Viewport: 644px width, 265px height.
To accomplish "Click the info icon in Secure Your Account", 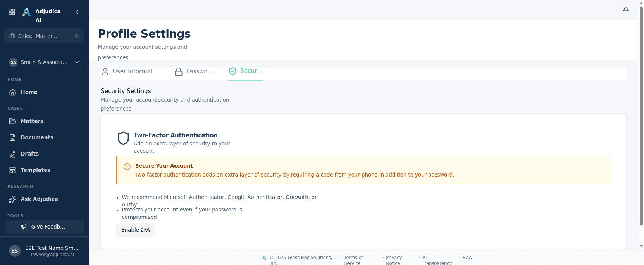I will coord(127,166).
